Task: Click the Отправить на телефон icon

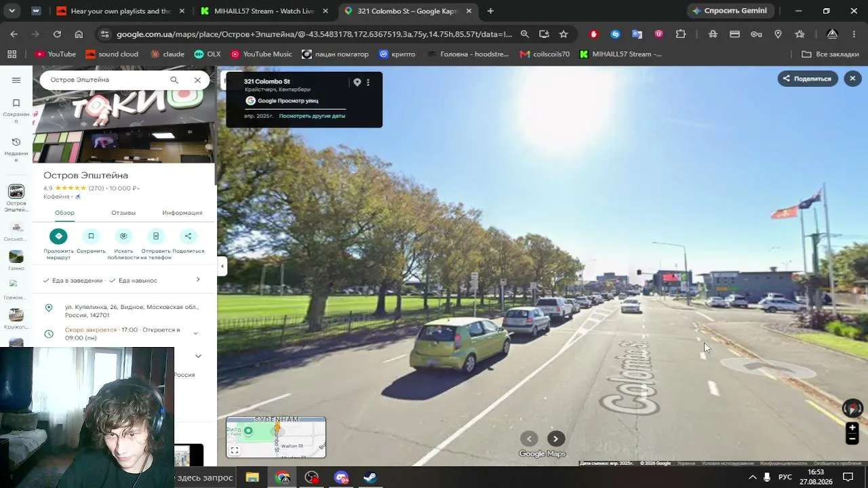Action: [156, 236]
